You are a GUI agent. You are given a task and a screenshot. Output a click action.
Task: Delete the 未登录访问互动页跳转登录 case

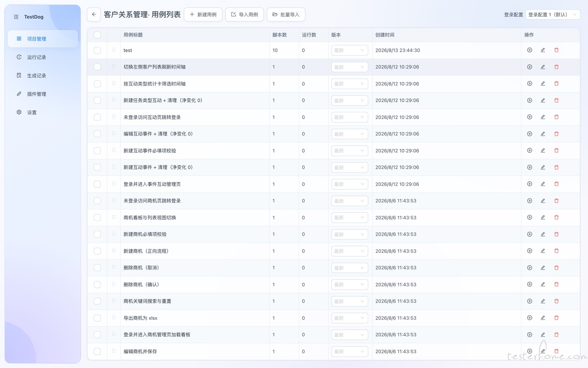click(x=556, y=117)
